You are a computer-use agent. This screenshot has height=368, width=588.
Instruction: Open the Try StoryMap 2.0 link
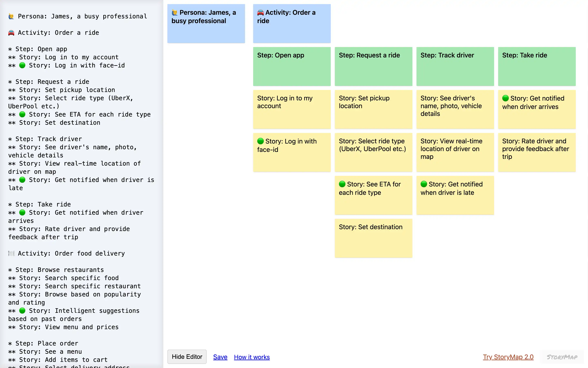pyautogui.click(x=508, y=357)
